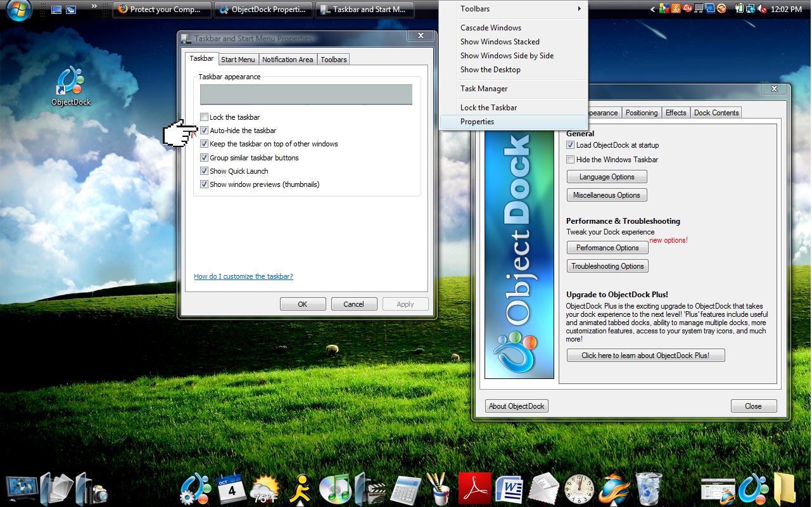Toggle Keep the taskbar on top checkbox

204,144
